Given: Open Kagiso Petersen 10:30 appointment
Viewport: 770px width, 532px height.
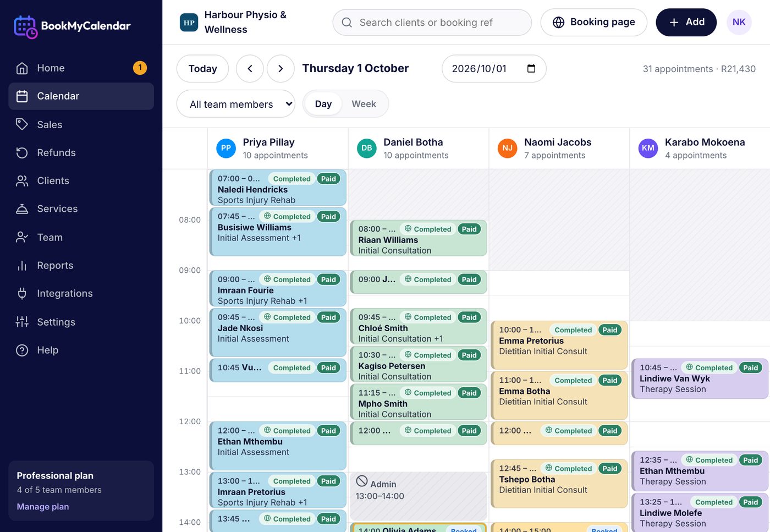Looking at the screenshot, I should click(419, 364).
